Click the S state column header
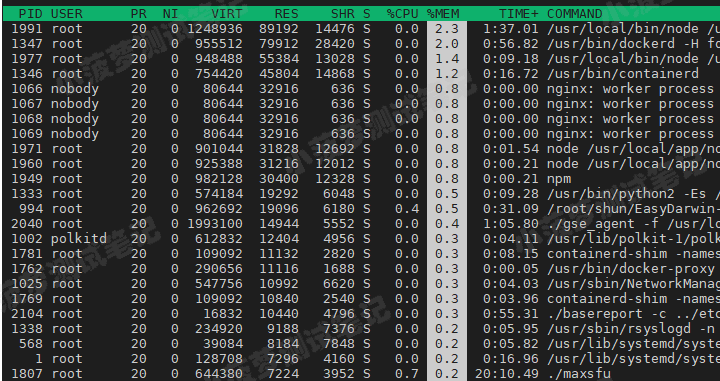 coord(366,14)
